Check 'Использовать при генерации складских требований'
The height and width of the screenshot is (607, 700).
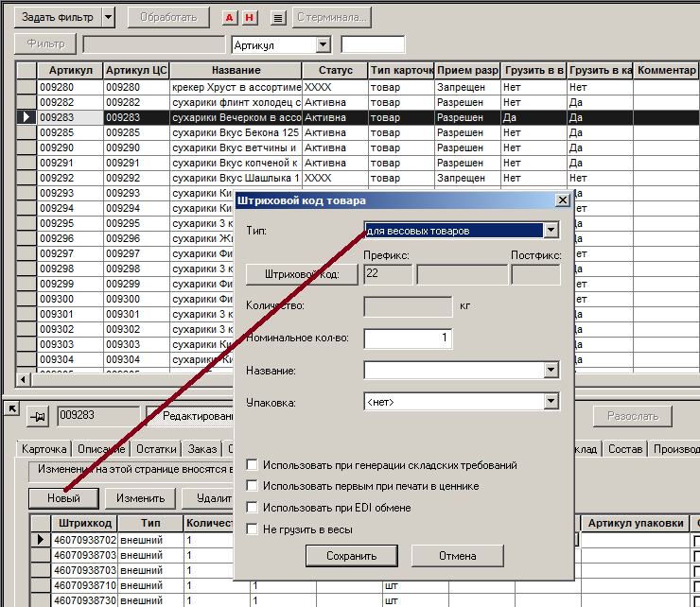[x=253, y=464]
